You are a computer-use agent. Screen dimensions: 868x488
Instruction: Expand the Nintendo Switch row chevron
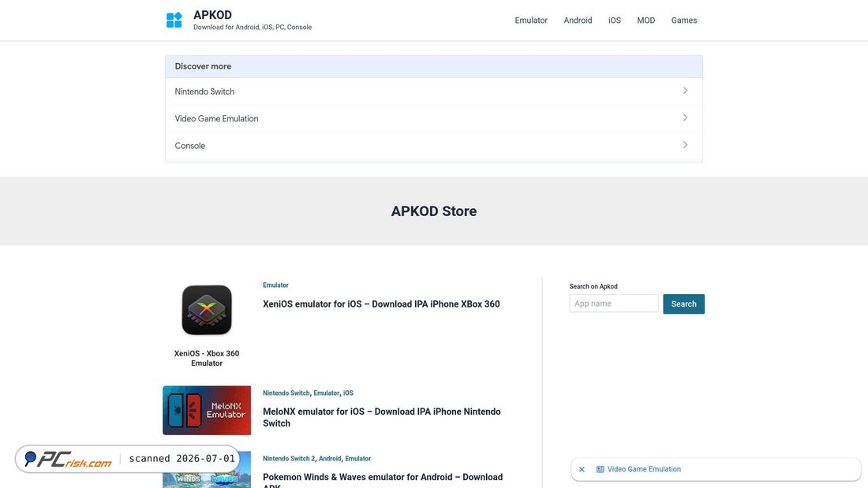coord(685,91)
